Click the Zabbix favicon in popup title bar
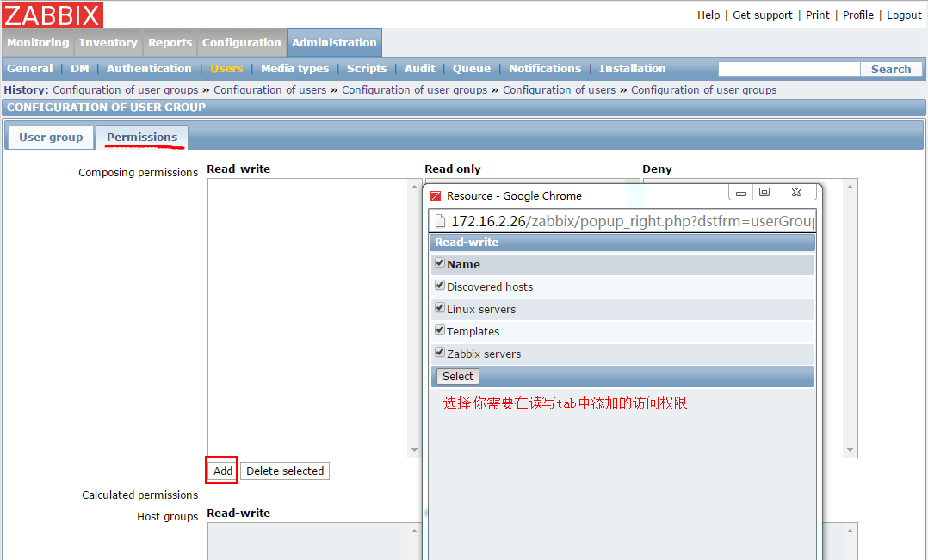The height and width of the screenshot is (560, 928). pyautogui.click(x=436, y=196)
